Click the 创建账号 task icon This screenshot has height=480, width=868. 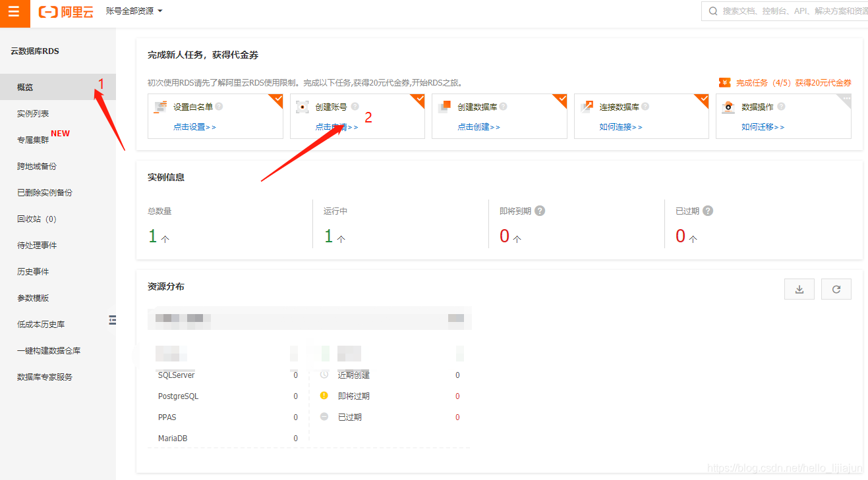[302, 107]
